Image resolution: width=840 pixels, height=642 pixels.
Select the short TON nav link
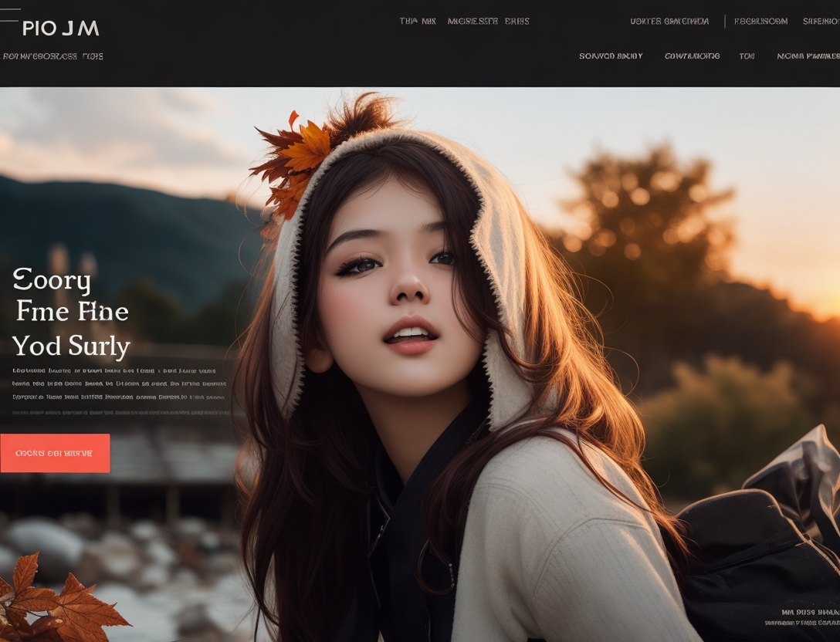747,56
